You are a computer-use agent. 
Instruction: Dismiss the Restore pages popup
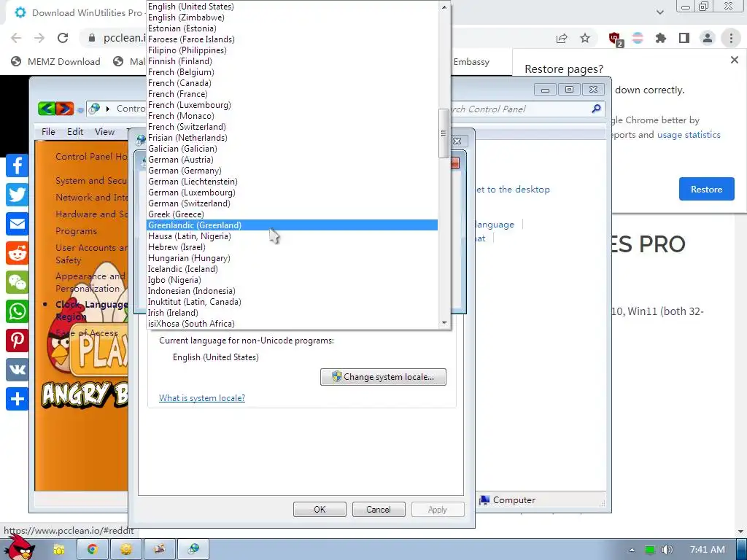coord(734,60)
